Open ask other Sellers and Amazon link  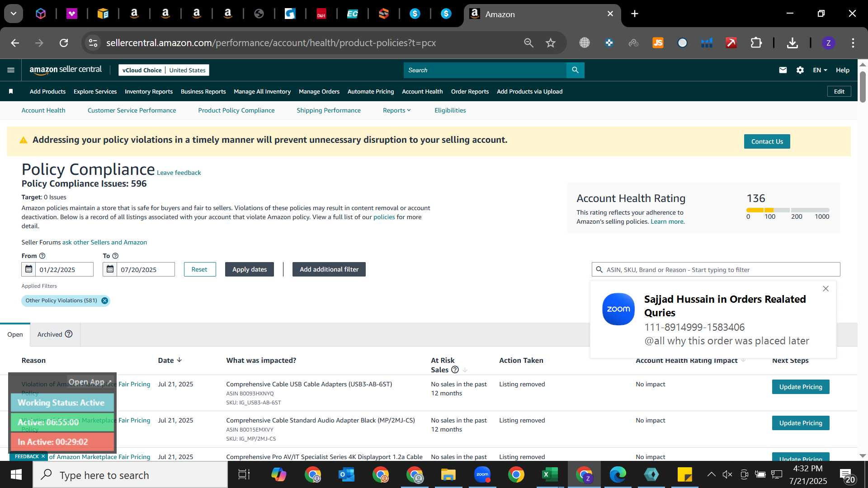pyautogui.click(x=104, y=242)
